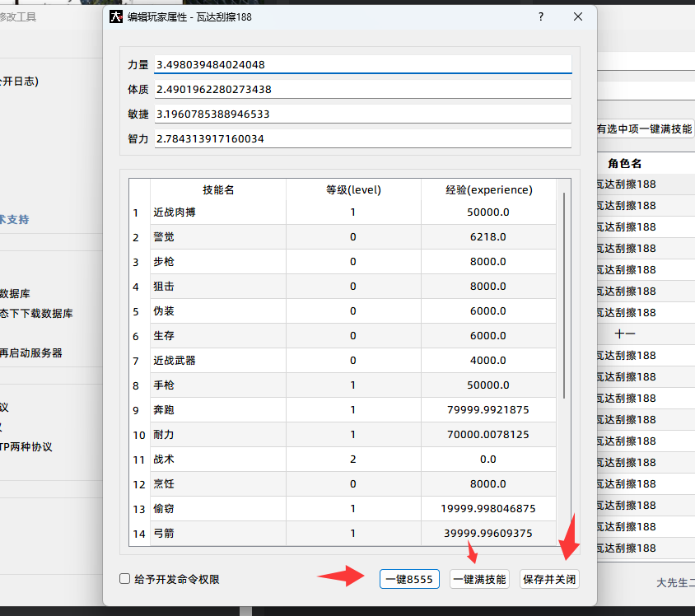Viewport: 695px width, 616px height.
Task: Click the experience cell of 近战肉搏
Action: tap(488, 212)
